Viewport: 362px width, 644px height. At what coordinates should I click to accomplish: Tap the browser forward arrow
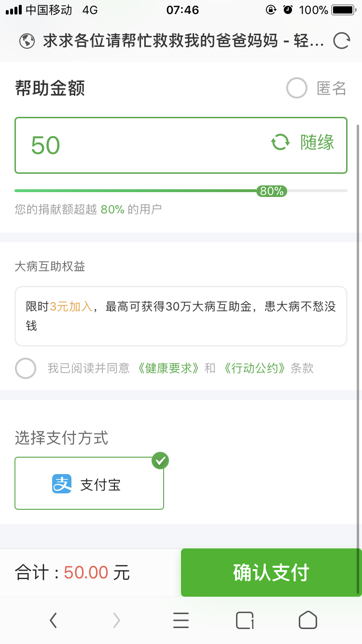pyautogui.click(x=116, y=620)
